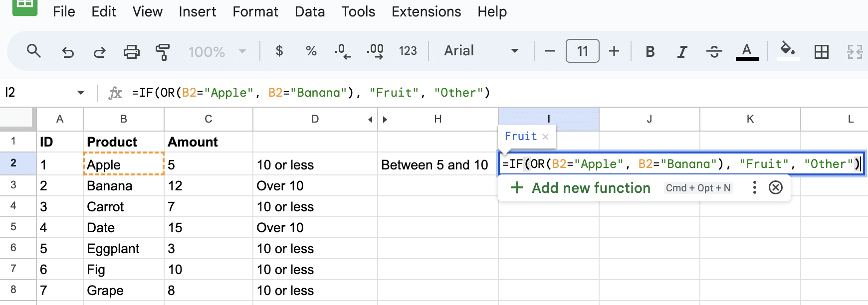
Task: Click the formula edit box in I2
Action: pyautogui.click(x=681, y=164)
